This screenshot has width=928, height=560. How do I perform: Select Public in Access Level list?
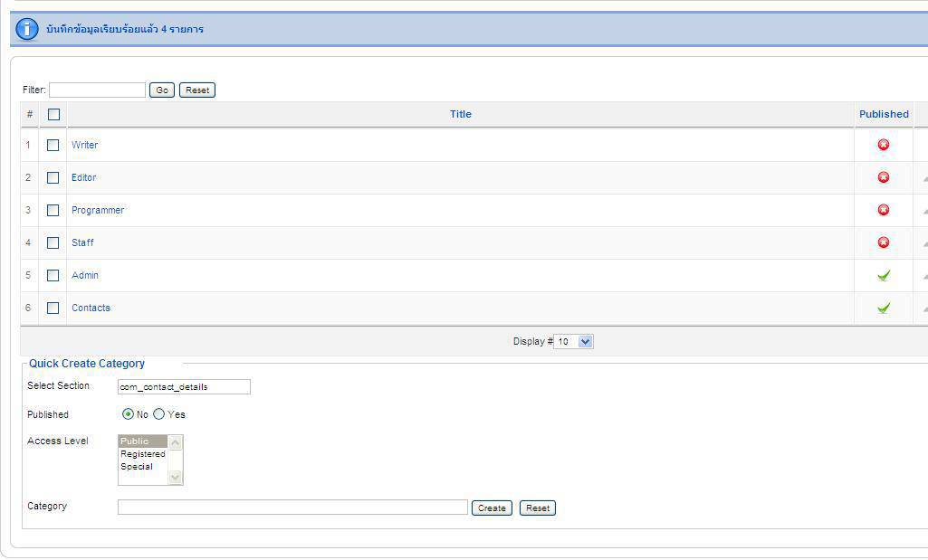tap(143, 441)
